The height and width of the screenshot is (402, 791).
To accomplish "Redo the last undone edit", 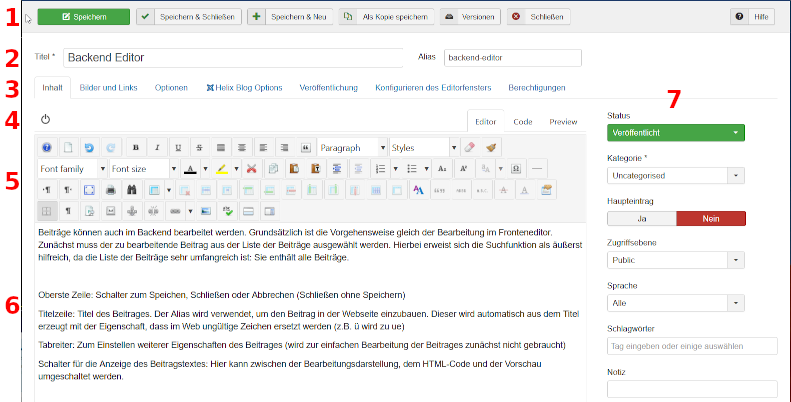I will pos(110,148).
